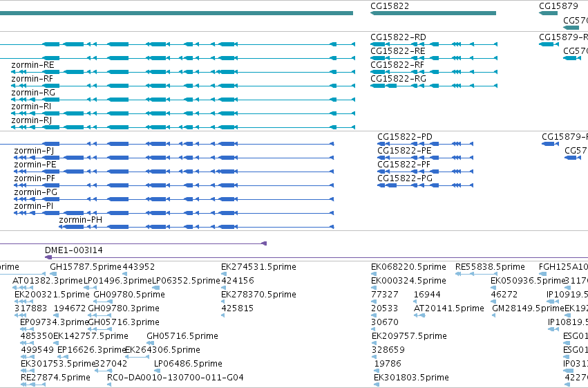Click the 20533 feature label
The width and height of the screenshot is (588, 388).
pyautogui.click(x=385, y=309)
